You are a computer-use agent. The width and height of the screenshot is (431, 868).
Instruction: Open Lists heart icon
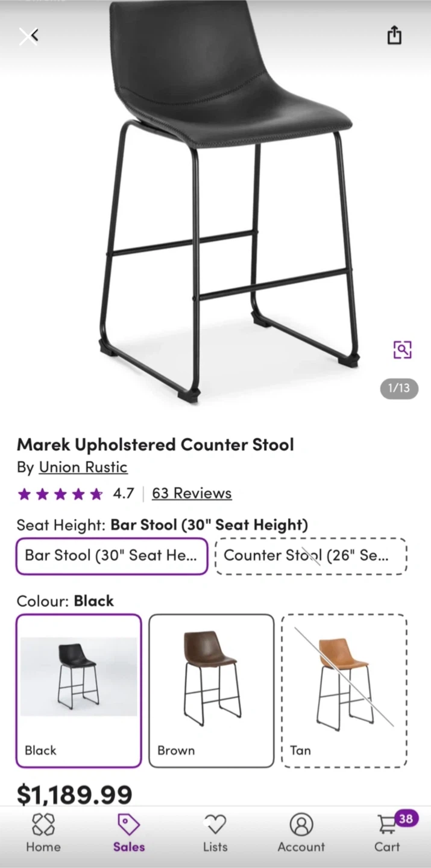pos(215,832)
